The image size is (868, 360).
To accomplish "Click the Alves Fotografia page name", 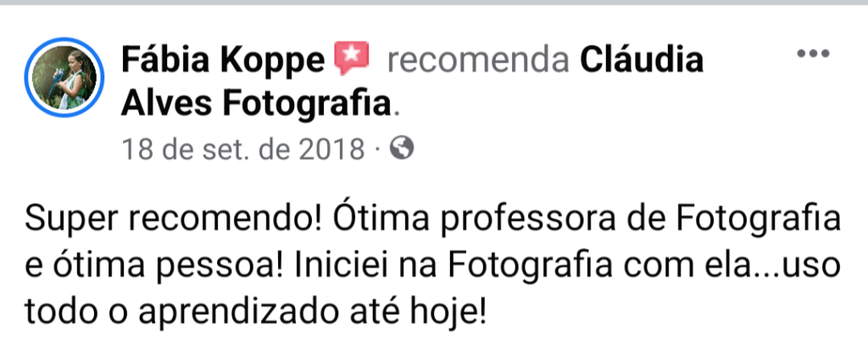I will tap(256, 103).
